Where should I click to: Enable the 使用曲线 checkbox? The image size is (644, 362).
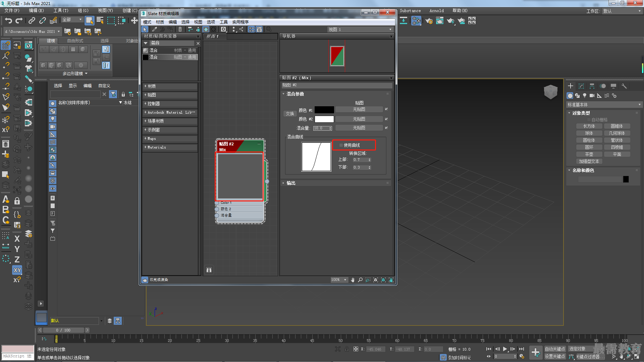pos(341,145)
